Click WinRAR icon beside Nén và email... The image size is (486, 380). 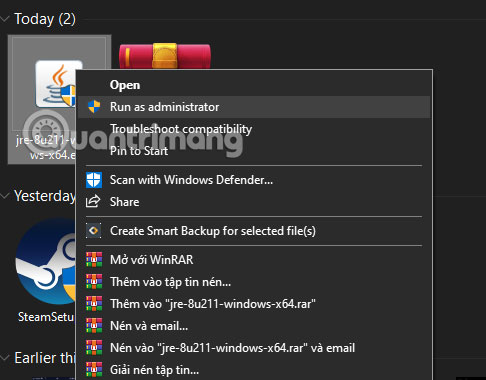[94, 326]
